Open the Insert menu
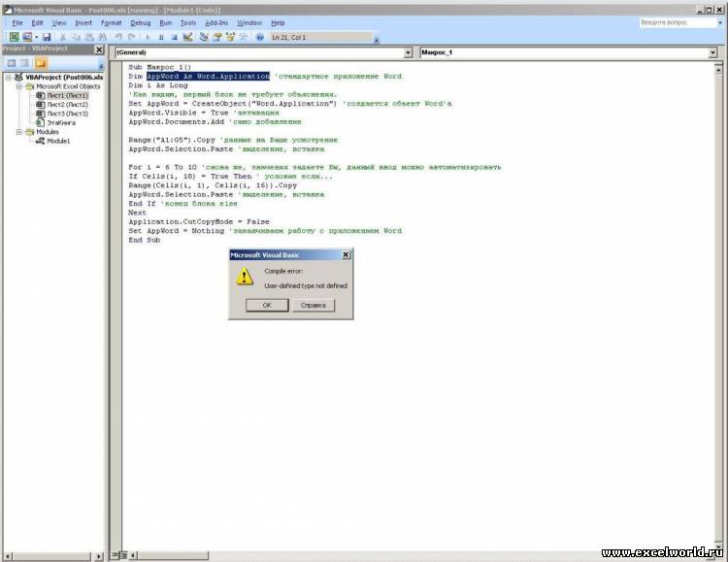This screenshot has width=728, height=562. [83, 22]
